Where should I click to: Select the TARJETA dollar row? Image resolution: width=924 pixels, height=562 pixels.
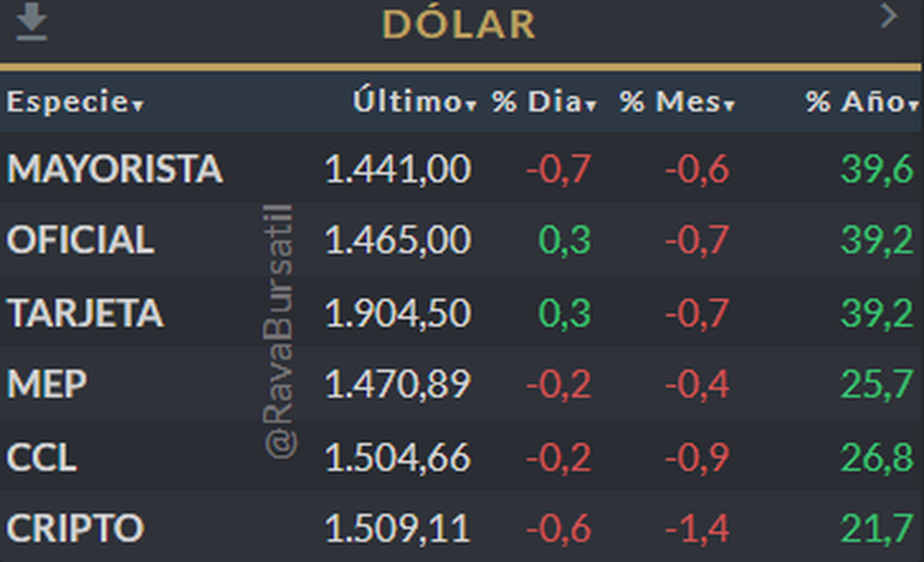(x=85, y=313)
